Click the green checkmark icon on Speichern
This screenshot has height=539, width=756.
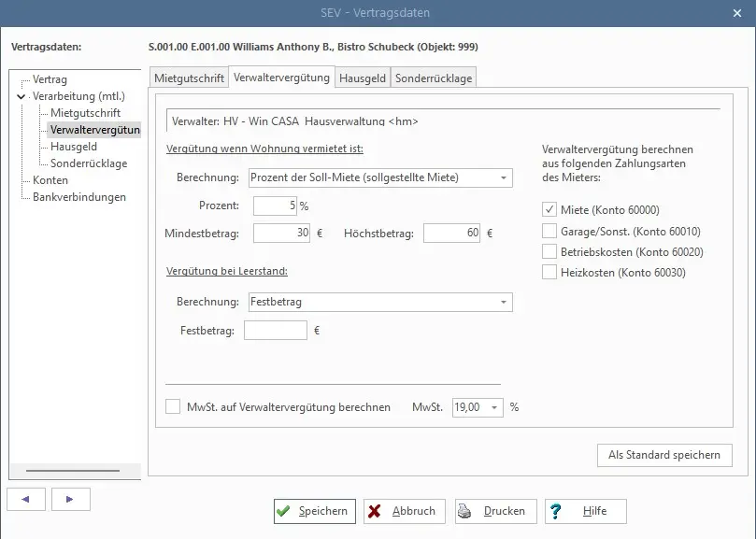[283, 511]
